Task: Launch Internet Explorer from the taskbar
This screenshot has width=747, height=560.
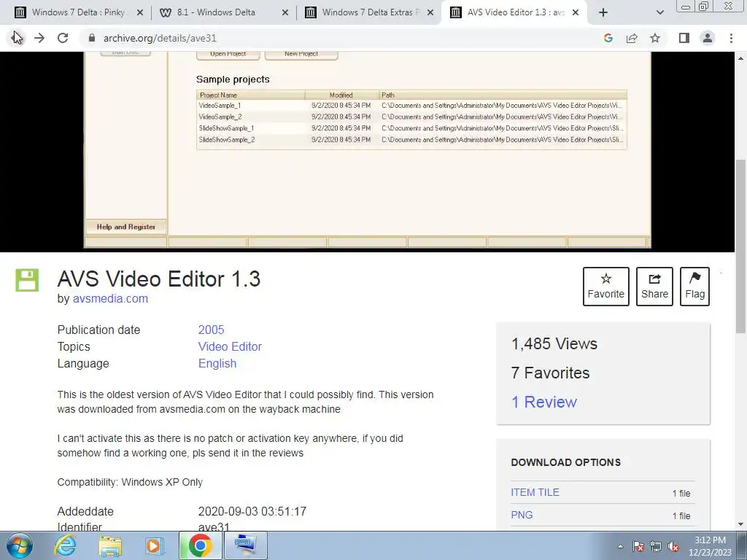Action: [65, 545]
